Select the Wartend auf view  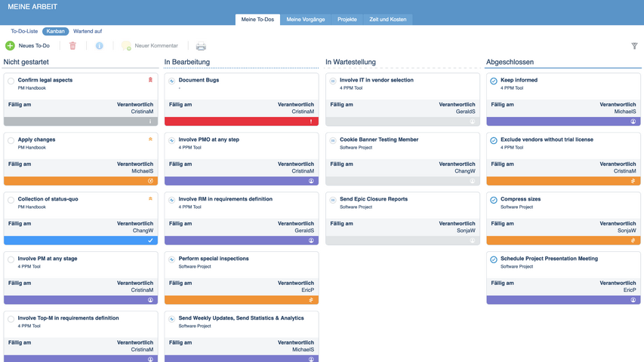tap(88, 32)
